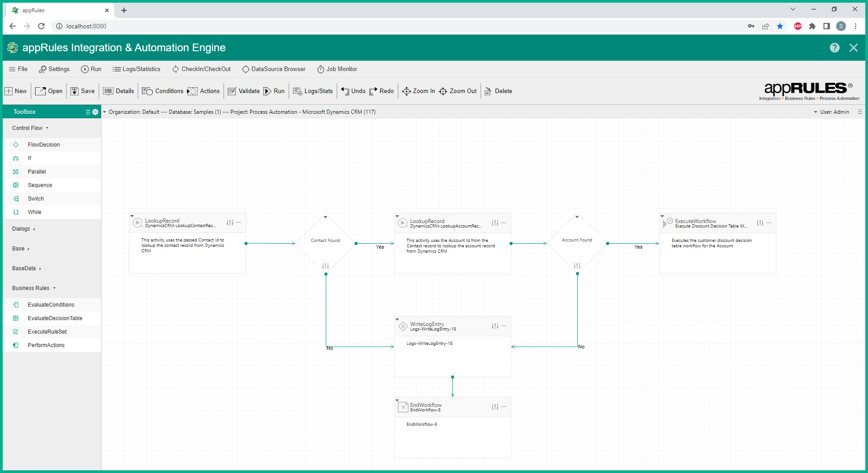Click the ExecuteWorkflow activity icon

tap(667, 223)
